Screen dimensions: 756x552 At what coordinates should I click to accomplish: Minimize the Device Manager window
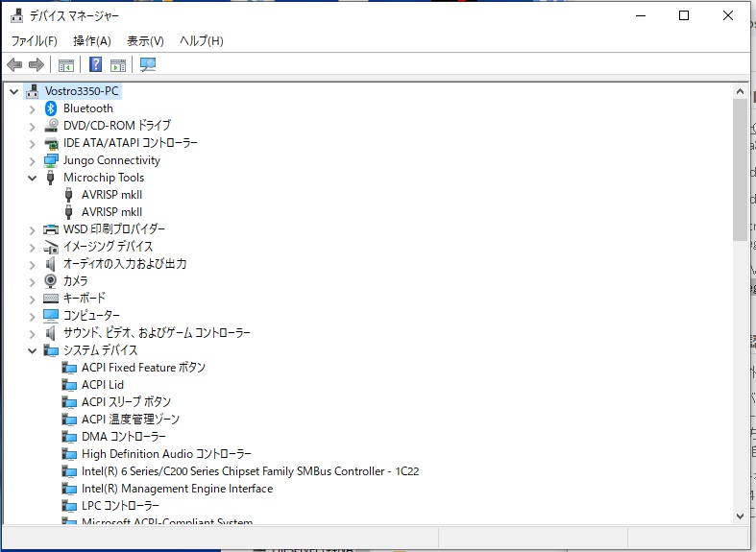[x=641, y=16]
